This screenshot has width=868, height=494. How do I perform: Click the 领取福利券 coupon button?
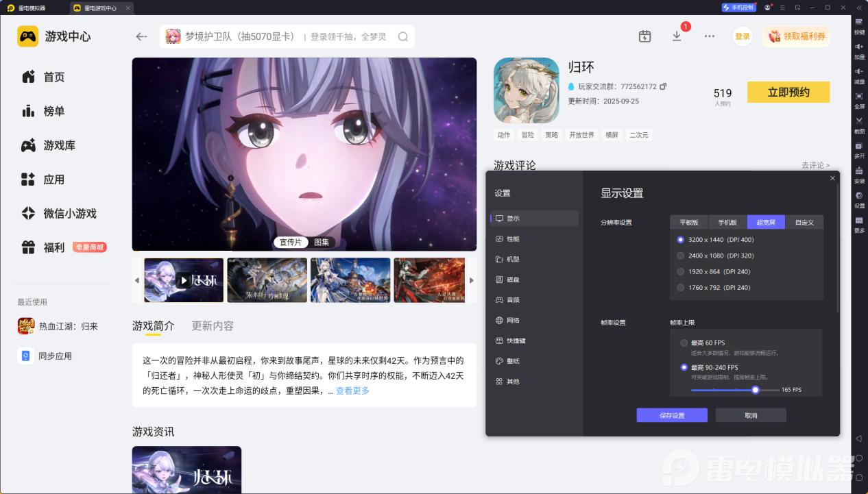796,36
